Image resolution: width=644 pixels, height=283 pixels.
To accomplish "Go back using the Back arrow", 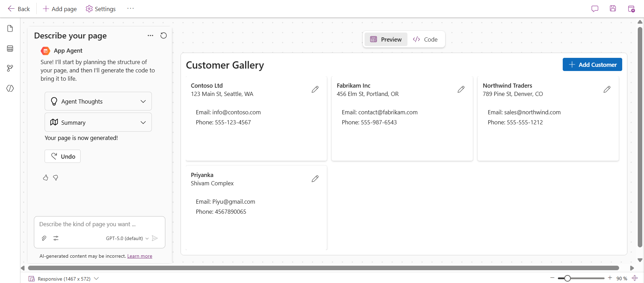I will coord(19,9).
